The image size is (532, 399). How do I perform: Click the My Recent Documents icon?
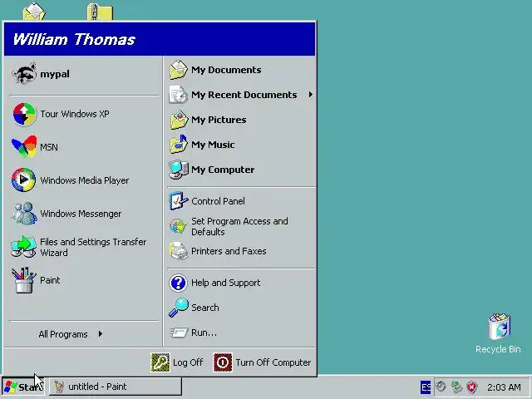click(x=179, y=95)
